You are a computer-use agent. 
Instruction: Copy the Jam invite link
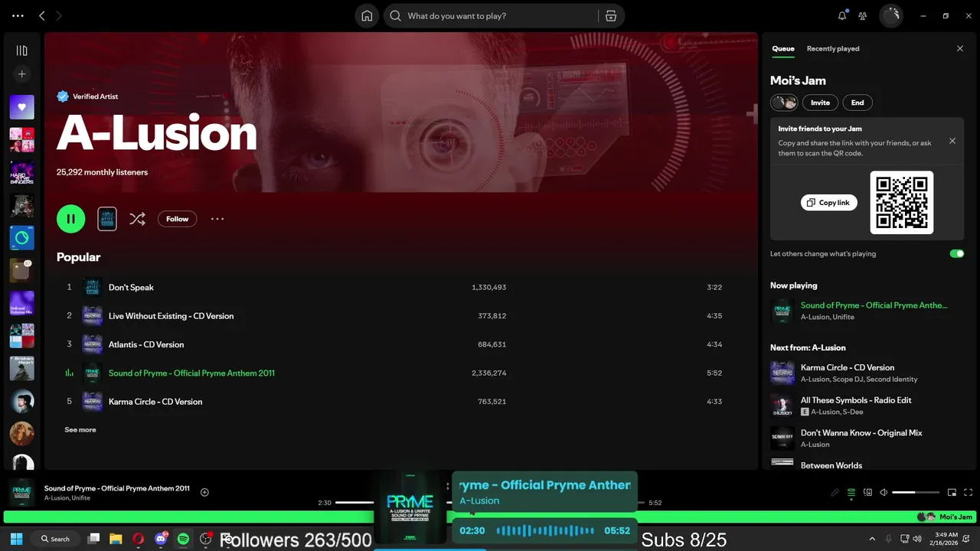click(829, 203)
